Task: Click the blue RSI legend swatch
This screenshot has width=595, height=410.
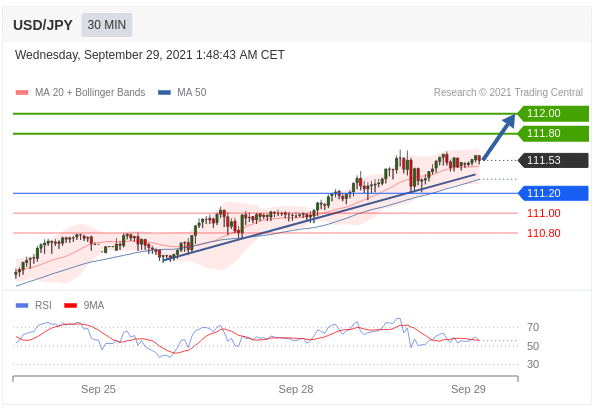Action: [22, 305]
